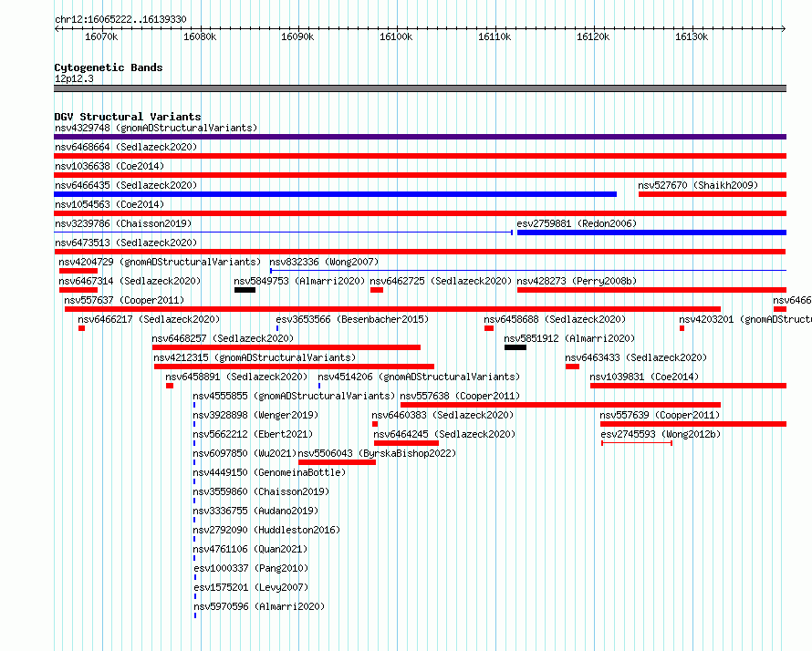Viewport: 812px width, 651px height.
Task: Select nsv4761106 (Quan2021) label
Action: [x=250, y=549]
